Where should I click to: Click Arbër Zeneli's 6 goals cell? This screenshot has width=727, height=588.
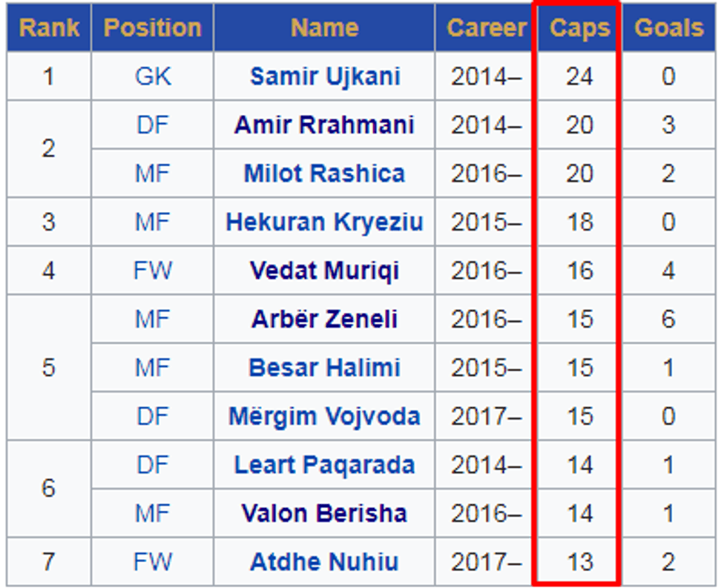(668, 319)
